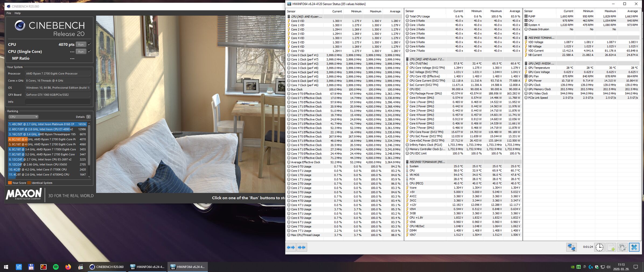Select the Xeon X5650 ranking entry
Image resolution: width=644 pixels, height=272 pixels.
point(47,164)
